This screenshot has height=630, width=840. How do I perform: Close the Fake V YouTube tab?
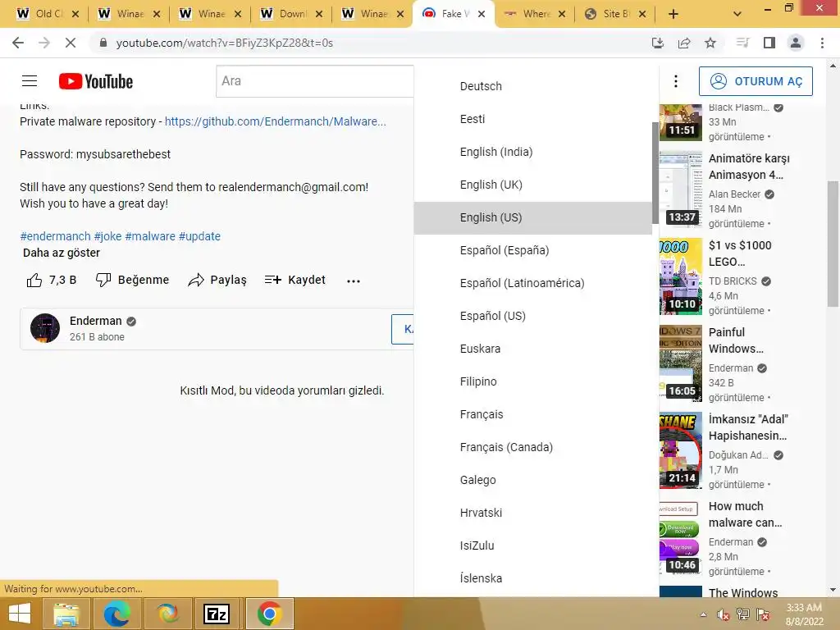[482, 15]
